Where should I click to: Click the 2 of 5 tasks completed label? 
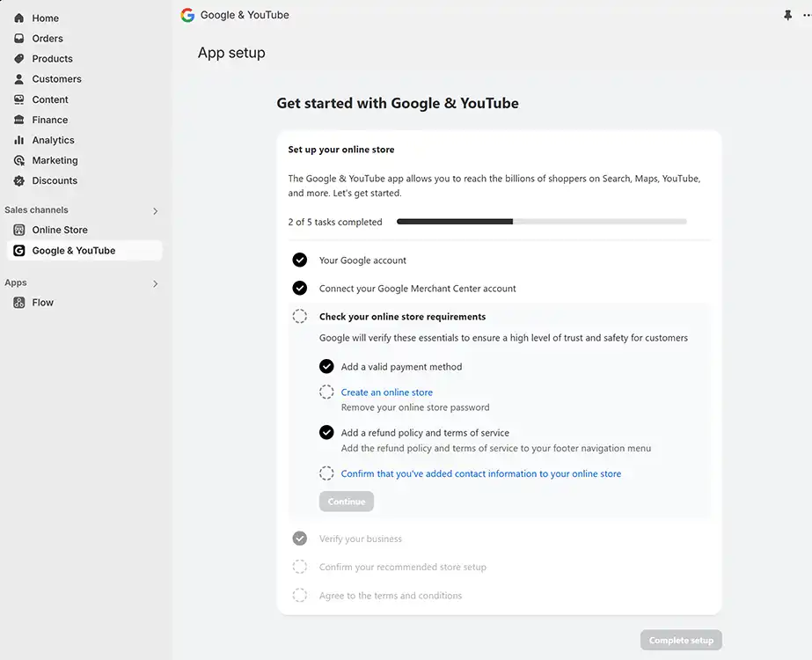pos(335,222)
